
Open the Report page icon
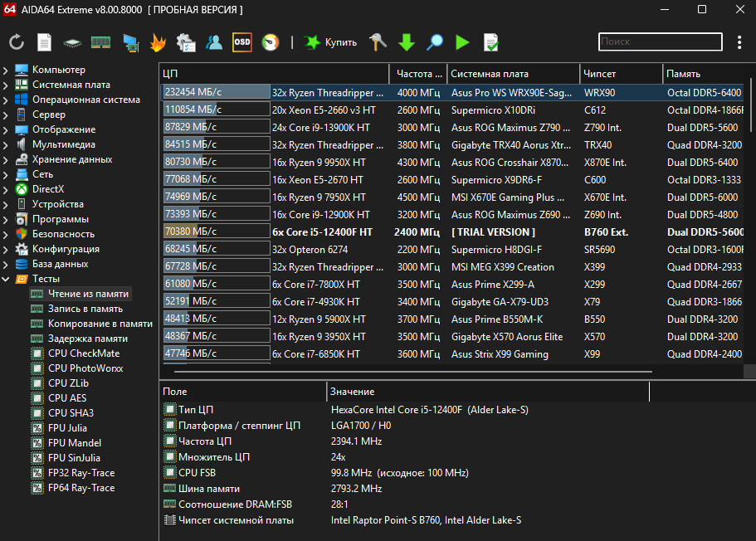[x=45, y=42]
